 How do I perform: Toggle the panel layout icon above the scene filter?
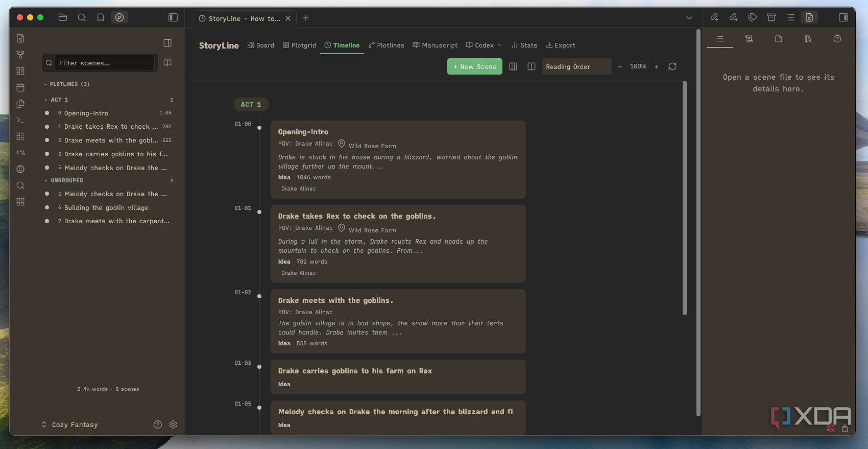coord(167,43)
